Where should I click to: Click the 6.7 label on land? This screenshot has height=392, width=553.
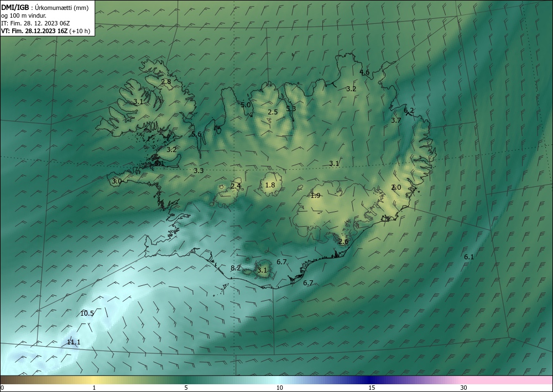pyautogui.click(x=281, y=262)
